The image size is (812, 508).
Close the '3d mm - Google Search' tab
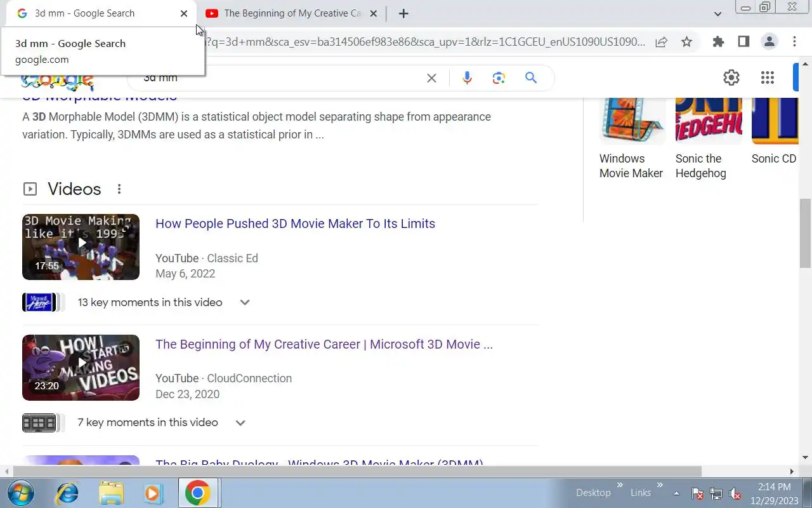tap(184, 13)
